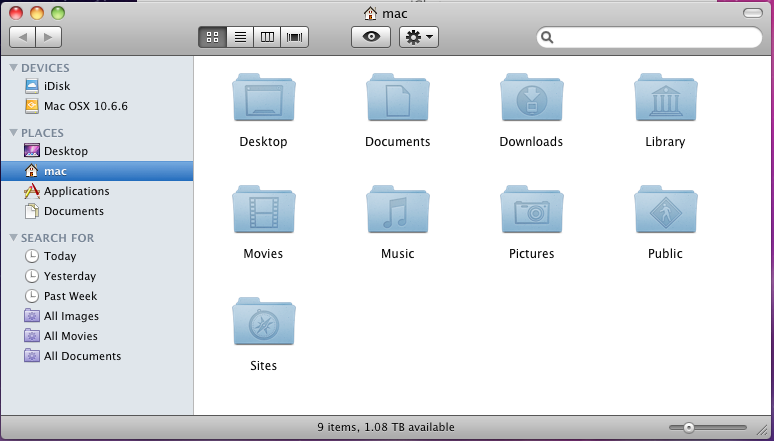
Task: Go back with the left arrow button
Action: pos(22,37)
